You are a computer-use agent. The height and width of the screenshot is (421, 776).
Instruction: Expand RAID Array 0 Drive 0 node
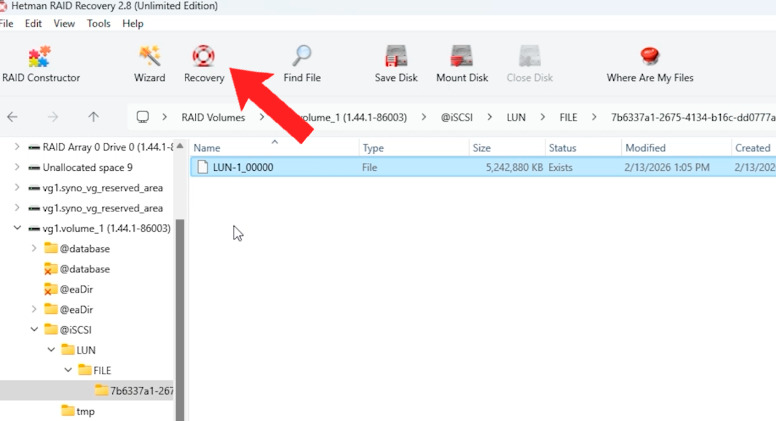pos(17,147)
